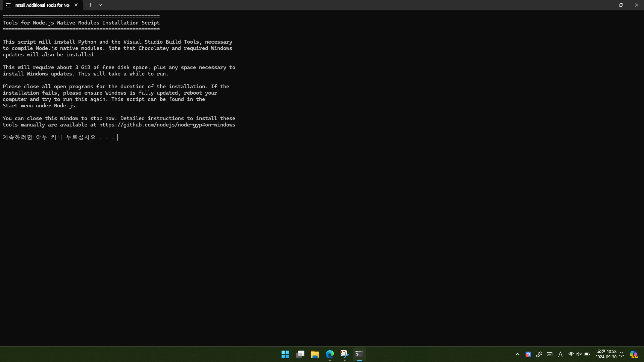Show hidden system tray icons

[x=517, y=354]
